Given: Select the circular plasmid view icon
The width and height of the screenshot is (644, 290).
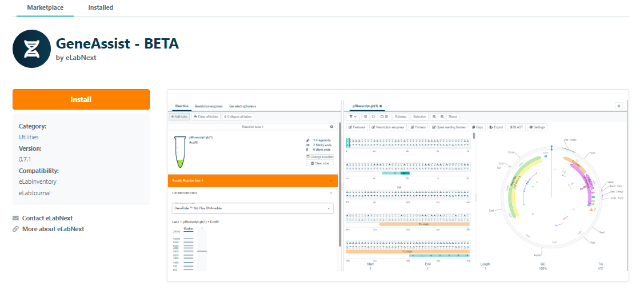Looking at the screenshot, I should 374,116.
